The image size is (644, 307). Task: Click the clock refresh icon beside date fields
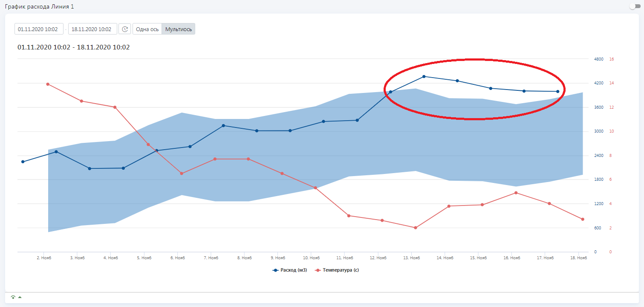click(124, 29)
